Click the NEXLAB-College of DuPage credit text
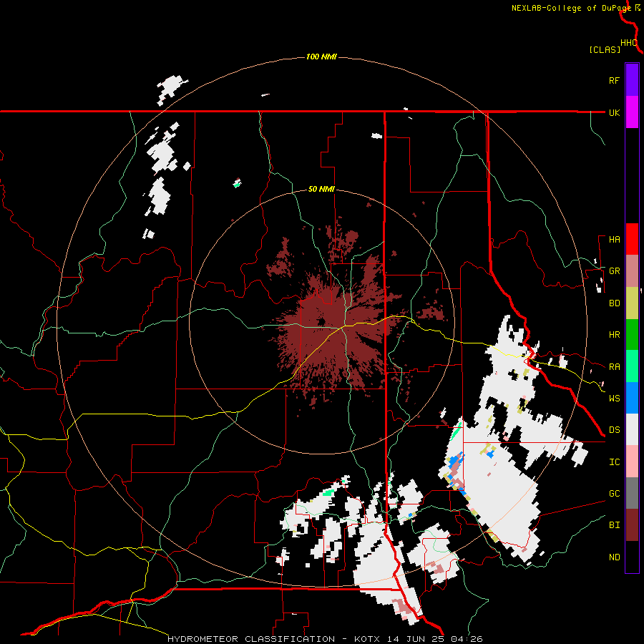This screenshot has width=644, height=644. [x=571, y=8]
